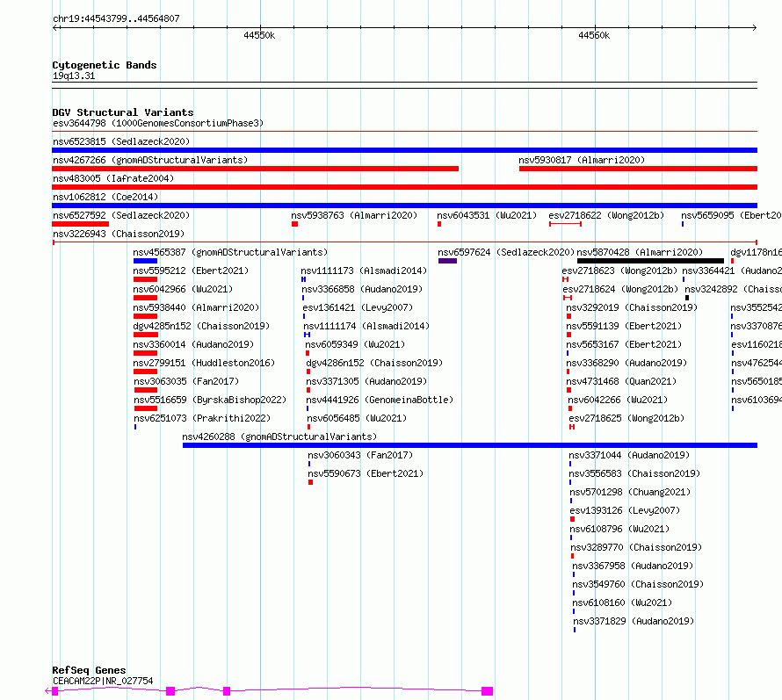Open the nsv3368290 Audano2019 variant

pos(626,363)
